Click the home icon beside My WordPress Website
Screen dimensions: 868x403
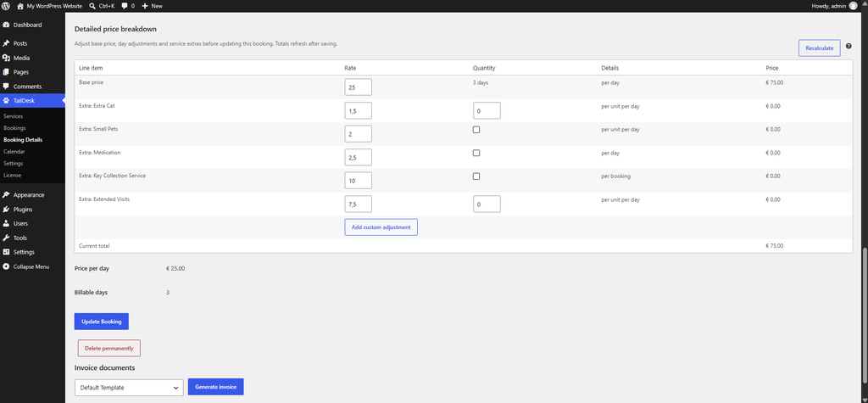point(20,6)
